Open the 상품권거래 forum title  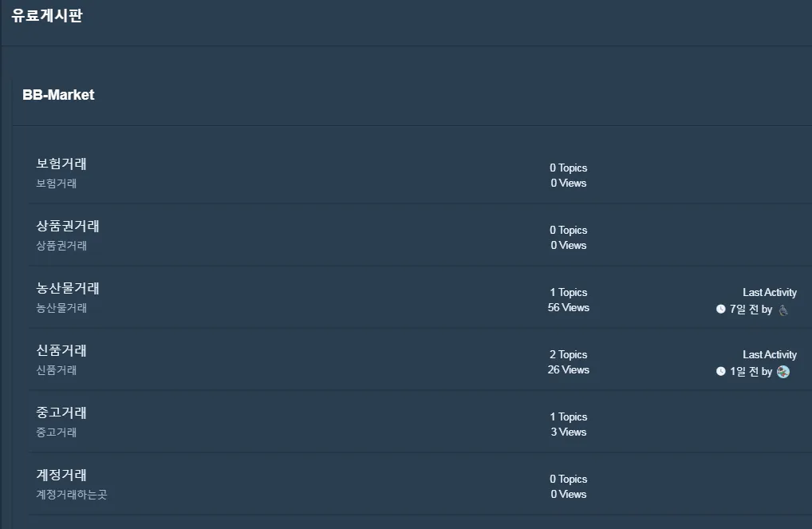tap(68, 227)
